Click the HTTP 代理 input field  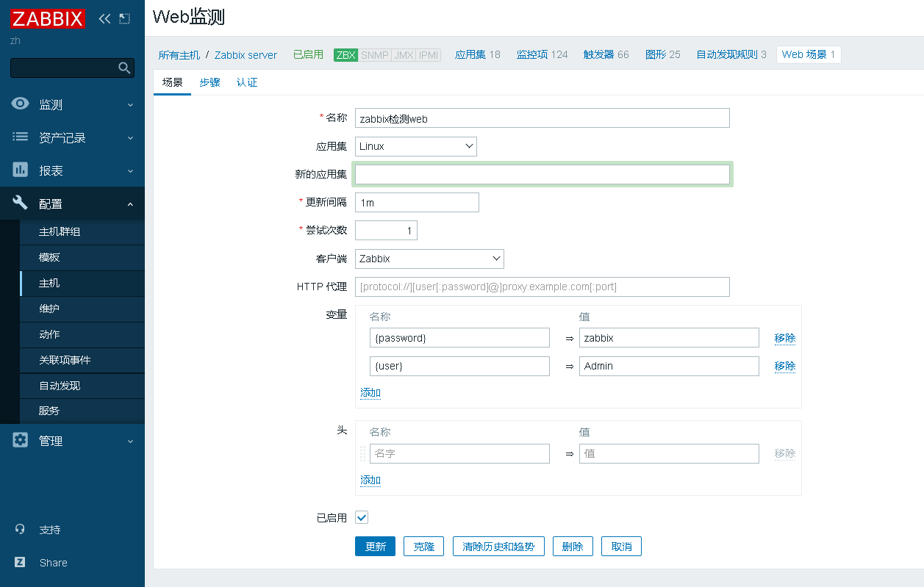coord(542,287)
